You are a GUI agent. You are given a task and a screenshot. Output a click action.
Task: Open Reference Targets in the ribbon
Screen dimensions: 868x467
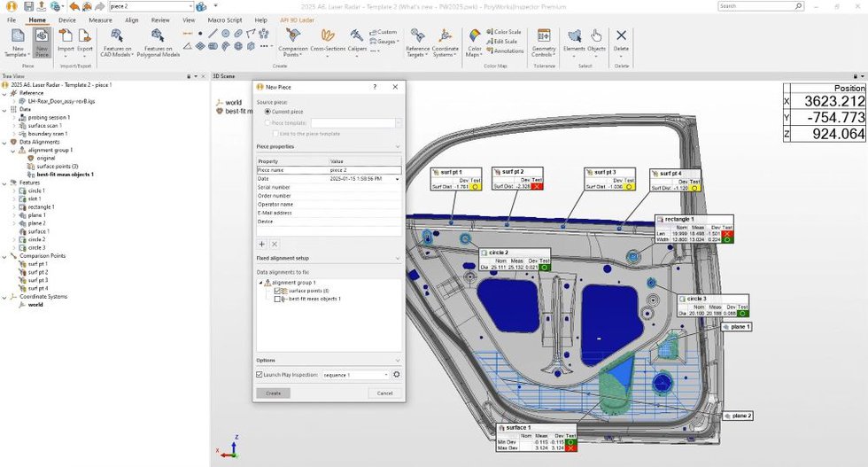[417, 43]
